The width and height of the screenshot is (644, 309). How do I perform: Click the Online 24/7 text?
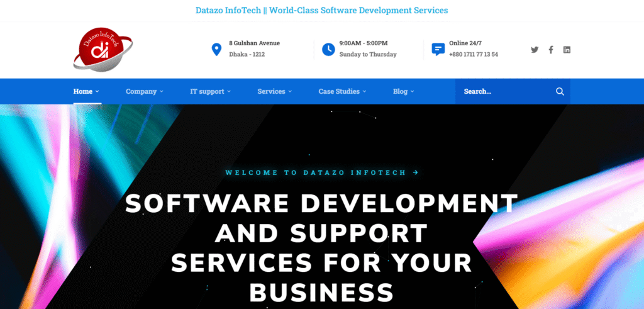(465, 43)
